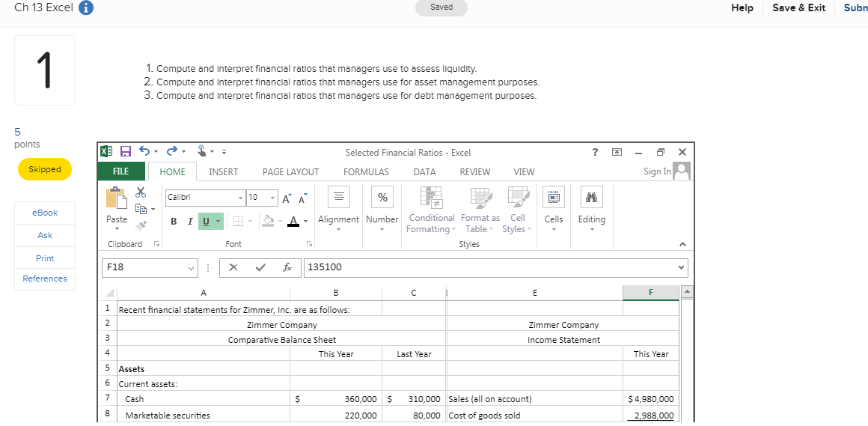Open Customize Quick Access Toolbar dropdown
The image size is (868, 426).
coord(224,152)
